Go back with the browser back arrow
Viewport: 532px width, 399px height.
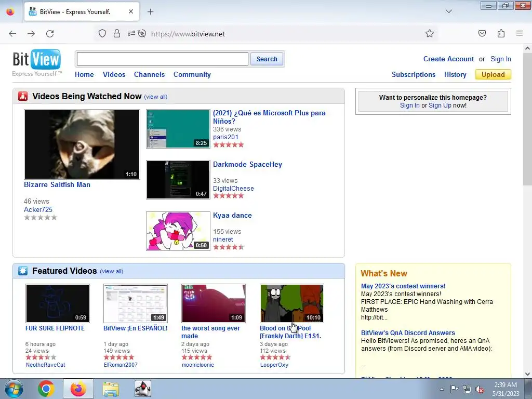click(12, 34)
